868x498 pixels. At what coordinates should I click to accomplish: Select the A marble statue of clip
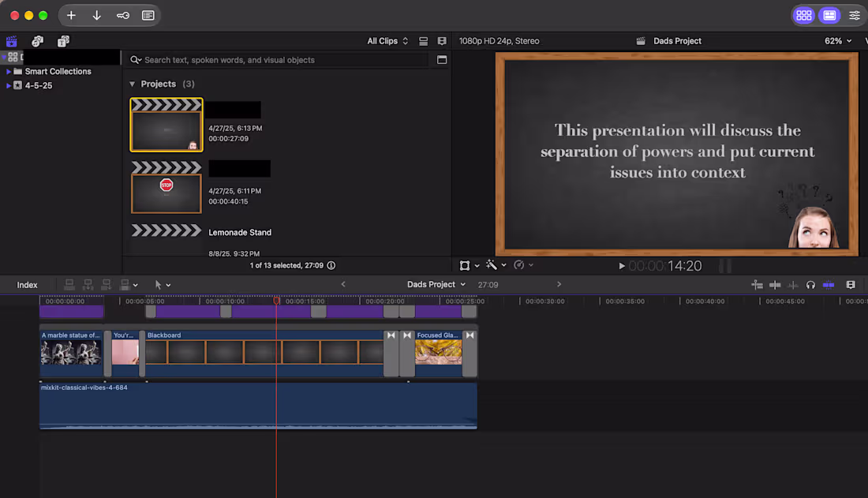(x=71, y=354)
